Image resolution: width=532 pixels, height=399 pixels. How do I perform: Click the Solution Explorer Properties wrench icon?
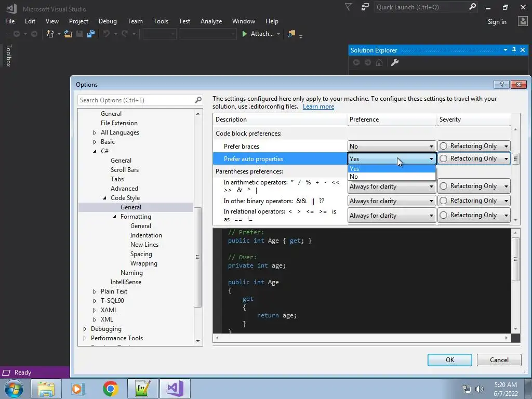pos(395,62)
